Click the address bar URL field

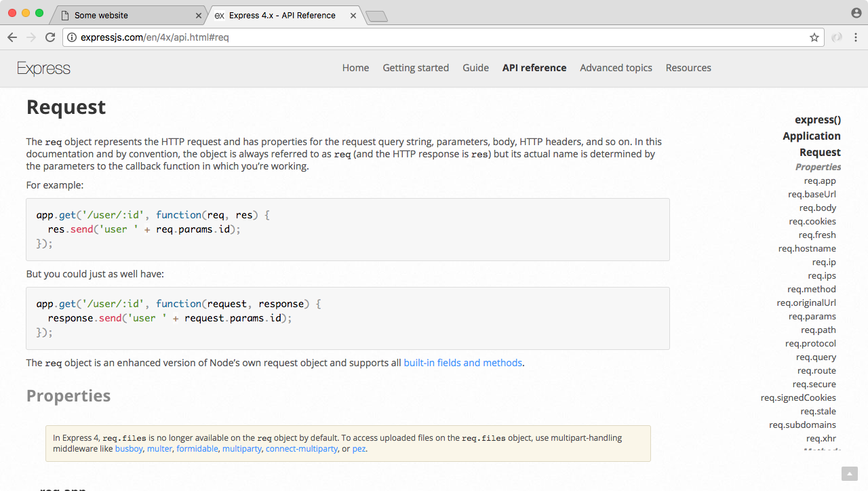point(441,38)
